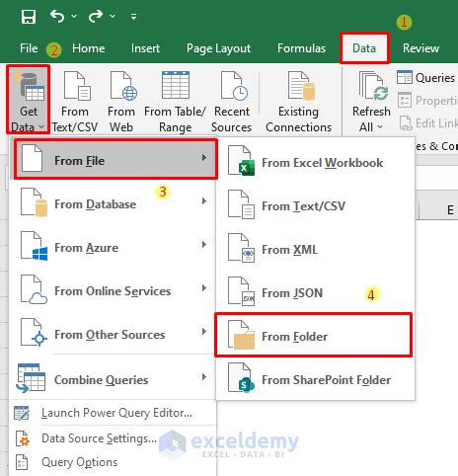Select From Folder in the submenu
The image size is (458, 476).
pos(313,335)
